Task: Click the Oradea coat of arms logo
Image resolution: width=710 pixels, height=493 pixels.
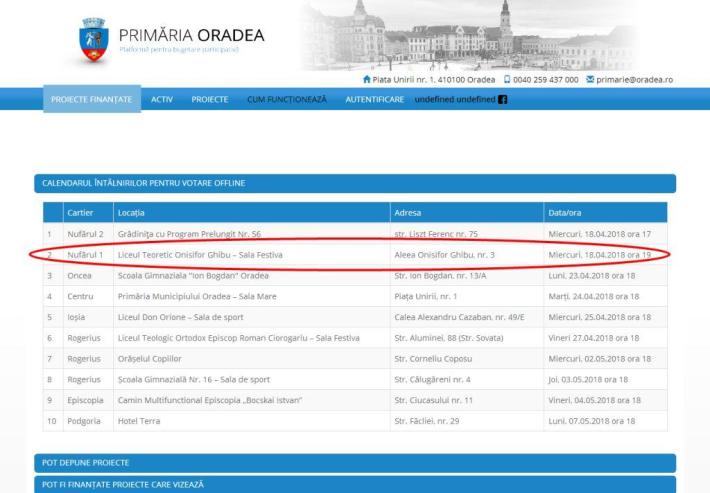Action: 94,39
